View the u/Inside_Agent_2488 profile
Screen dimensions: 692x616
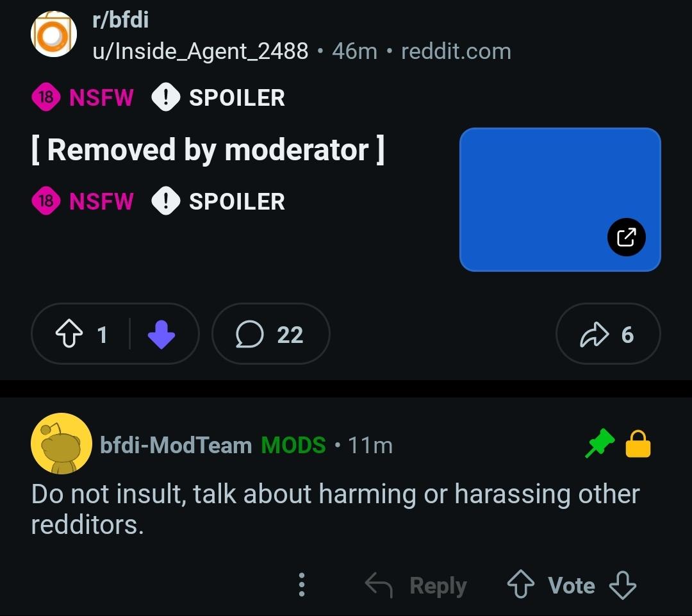click(x=201, y=51)
